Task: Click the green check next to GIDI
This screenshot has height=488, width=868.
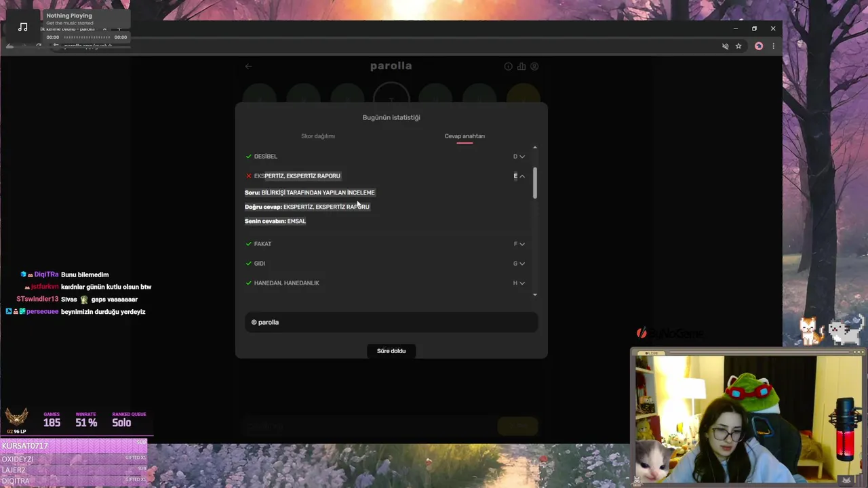Action: click(249, 264)
